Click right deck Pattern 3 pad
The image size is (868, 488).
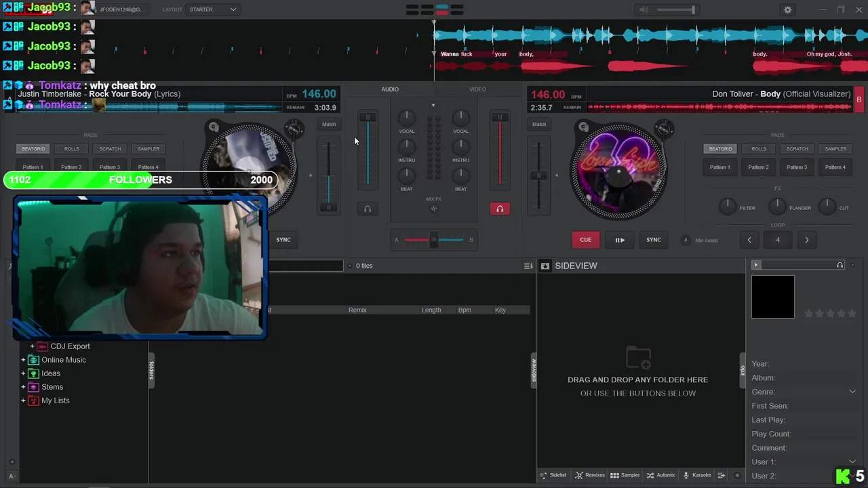click(797, 167)
